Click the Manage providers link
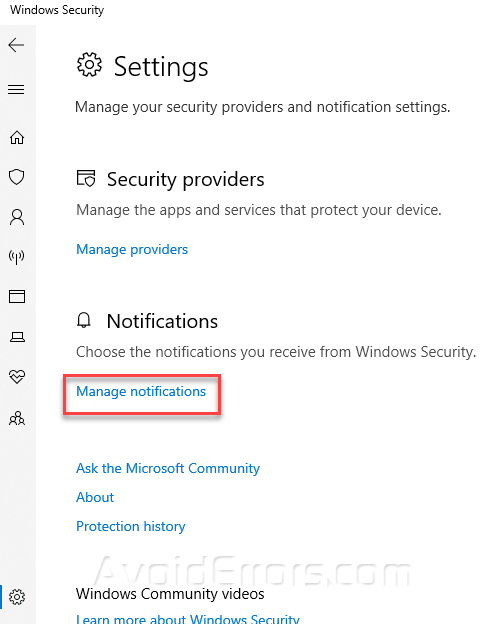Viewport: 484px width, 624px height. [132, 250]
